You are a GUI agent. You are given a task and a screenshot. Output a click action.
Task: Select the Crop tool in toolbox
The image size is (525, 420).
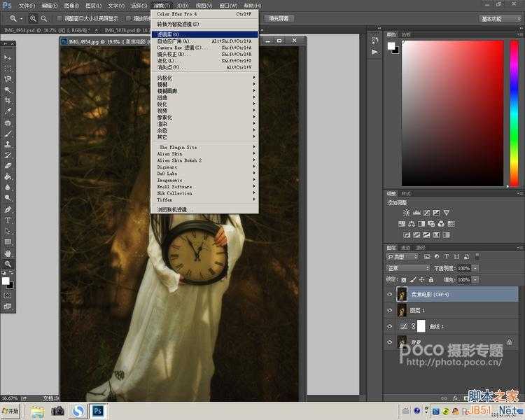[x=8, y=101]
